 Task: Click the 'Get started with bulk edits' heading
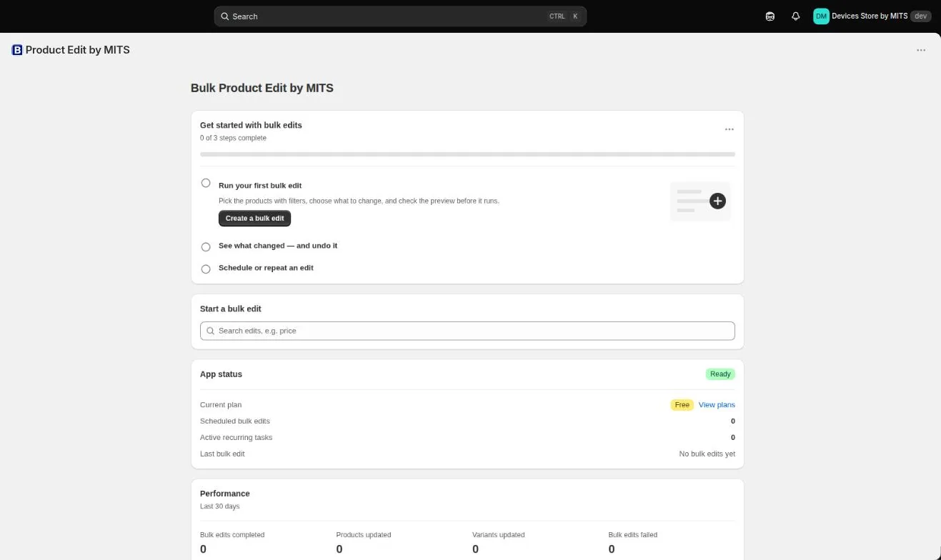pyautogui.click(x=251, y=125)
